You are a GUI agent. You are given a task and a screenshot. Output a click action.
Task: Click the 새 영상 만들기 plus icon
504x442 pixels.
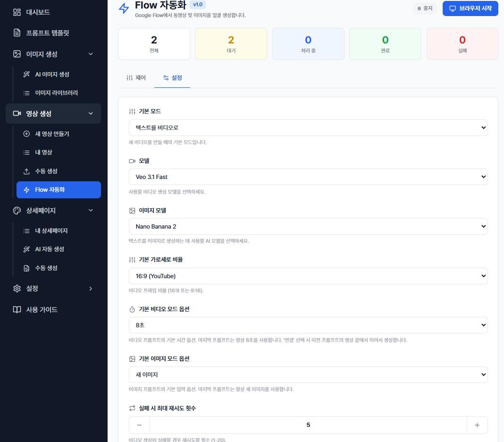click(x=26, y=134)
